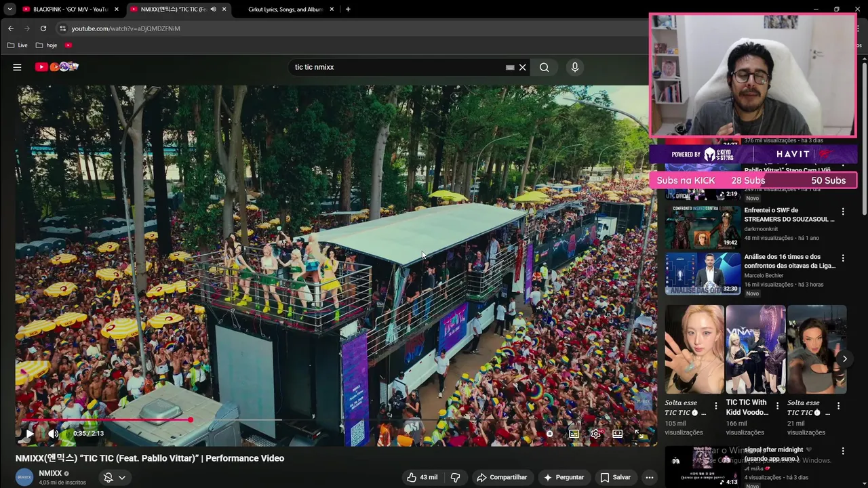This screenshot has width=868, height=488.
Task: Close the BLACKPINK tab
Action: click(117, 9)
